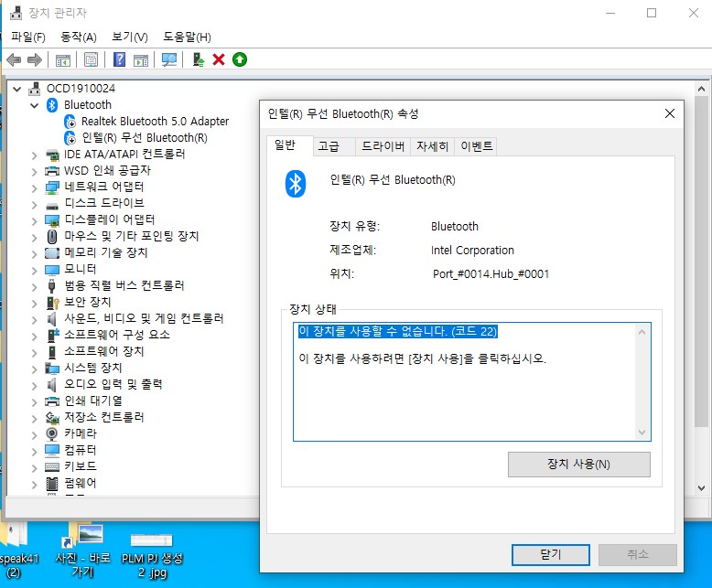
Task: Expand WSD 인쇄 공급자
Action: [34, 172]
